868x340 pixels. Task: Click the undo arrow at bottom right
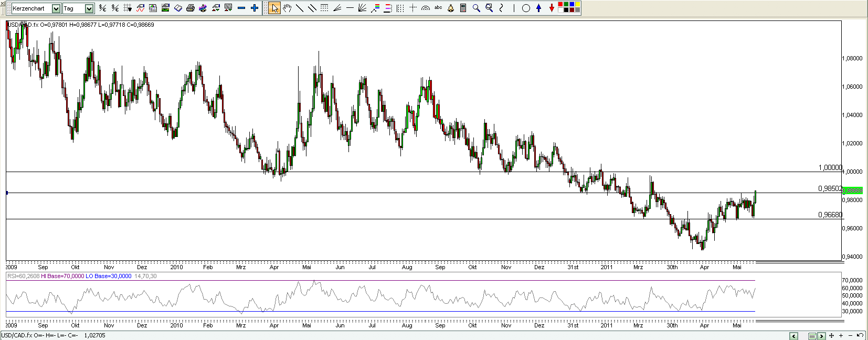coord(860,335)
